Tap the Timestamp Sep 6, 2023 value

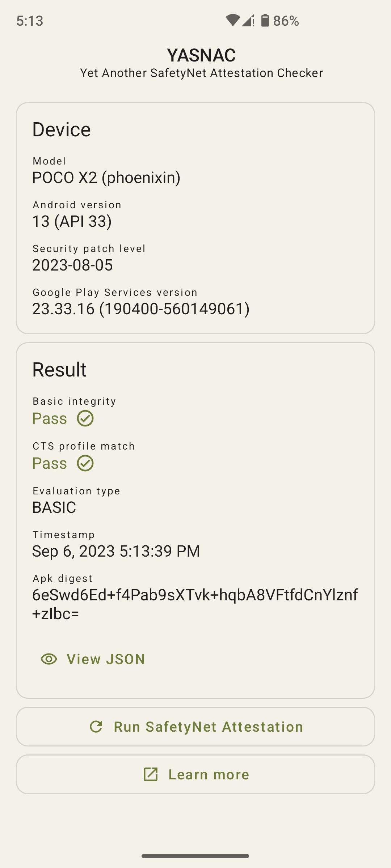[x=116, y=551]
